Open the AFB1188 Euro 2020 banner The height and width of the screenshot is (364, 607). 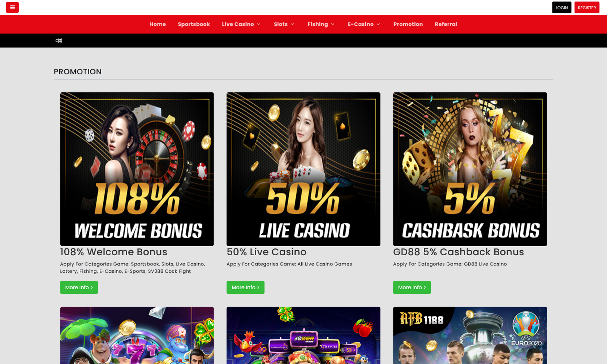pyautogui.click(x=470, y=335)
